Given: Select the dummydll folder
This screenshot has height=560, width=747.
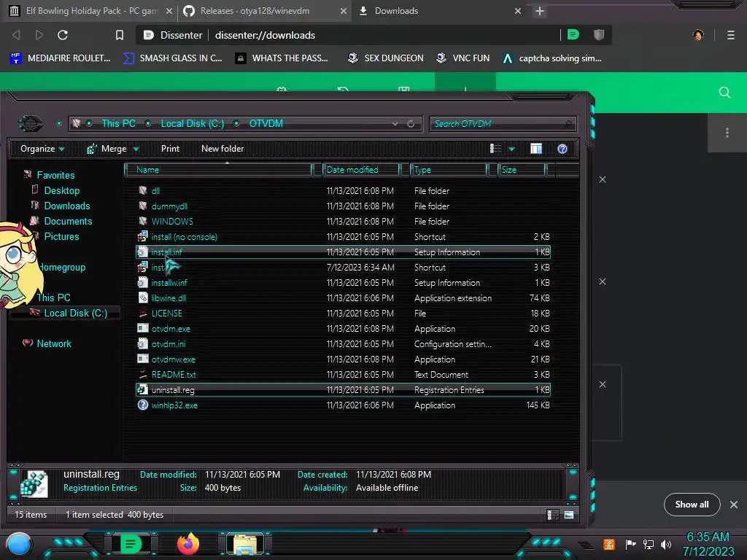Looking at the screenshot, I should pos(169,206).
